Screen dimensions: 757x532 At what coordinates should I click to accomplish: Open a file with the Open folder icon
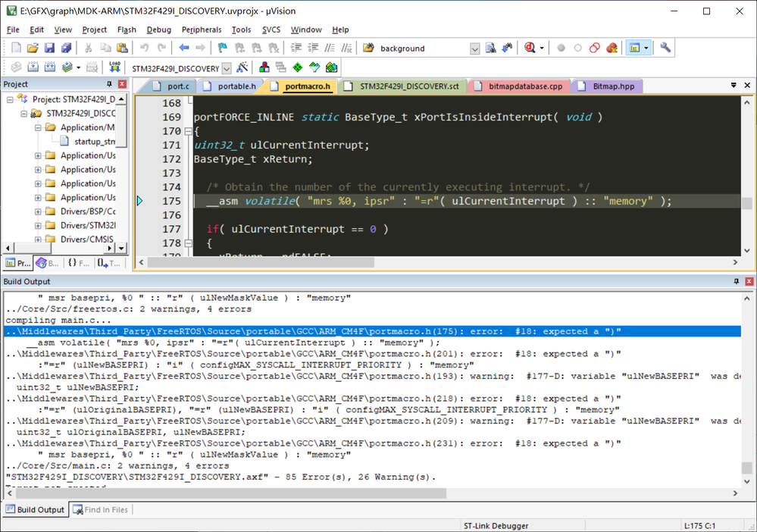click(x=33, y=48)
